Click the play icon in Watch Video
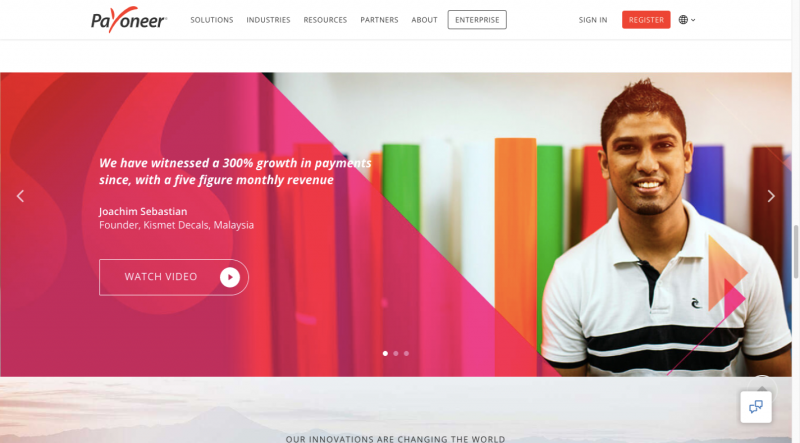800x443 pixels. point(230,277)
